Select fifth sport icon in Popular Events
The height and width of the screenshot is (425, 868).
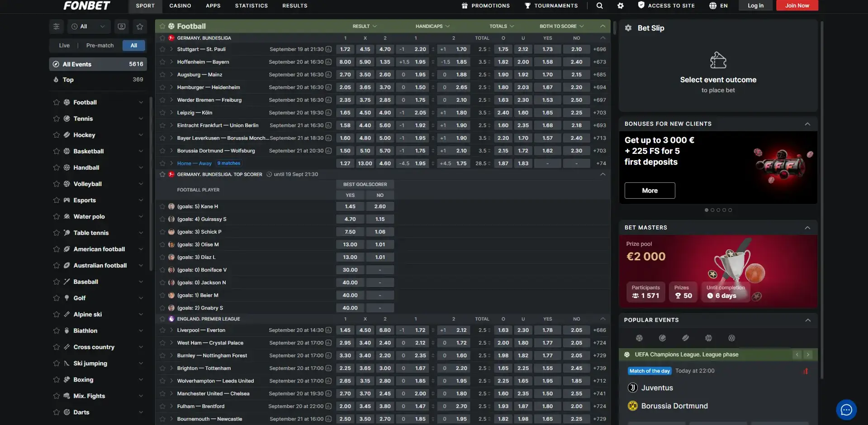pos(731,338)
